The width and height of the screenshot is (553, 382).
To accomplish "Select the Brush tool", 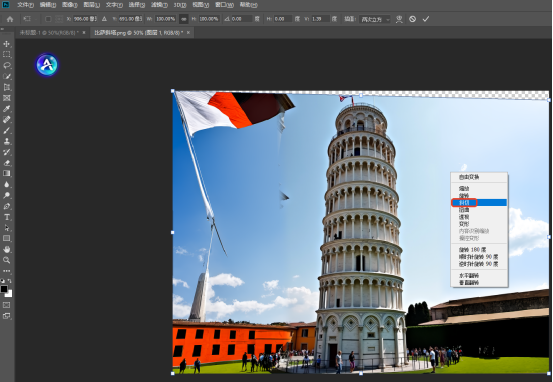I will pyautogui.click(x=6, y=131).
